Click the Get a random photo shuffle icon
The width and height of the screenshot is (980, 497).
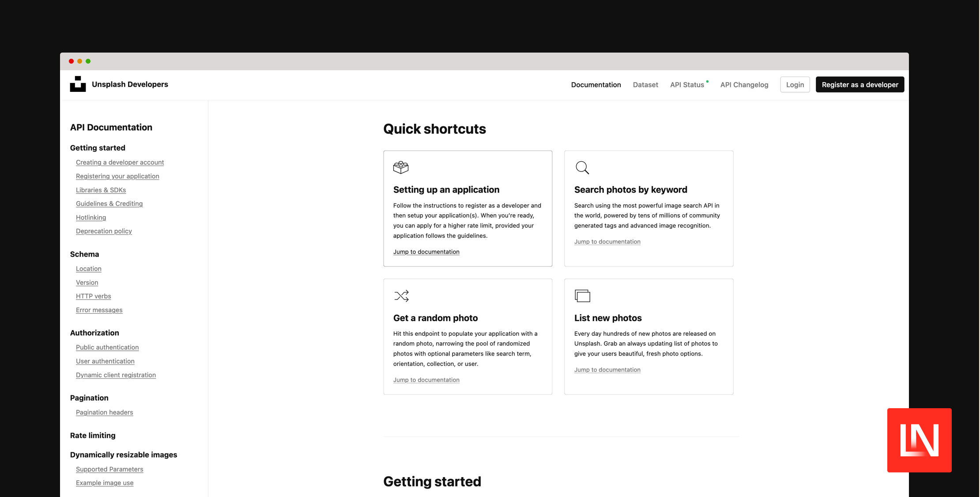[401, 296]
